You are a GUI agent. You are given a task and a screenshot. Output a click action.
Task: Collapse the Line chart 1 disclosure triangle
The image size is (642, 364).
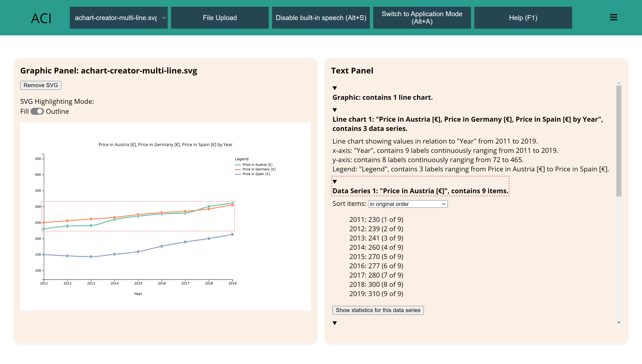pos(335,110)
